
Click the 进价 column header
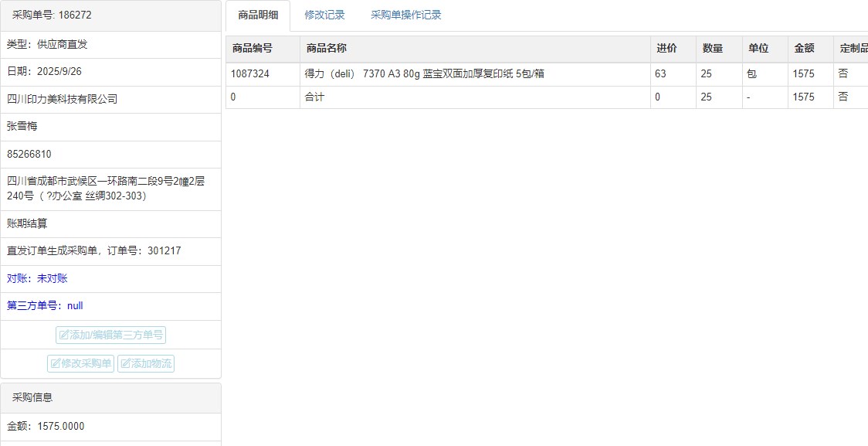666,48
